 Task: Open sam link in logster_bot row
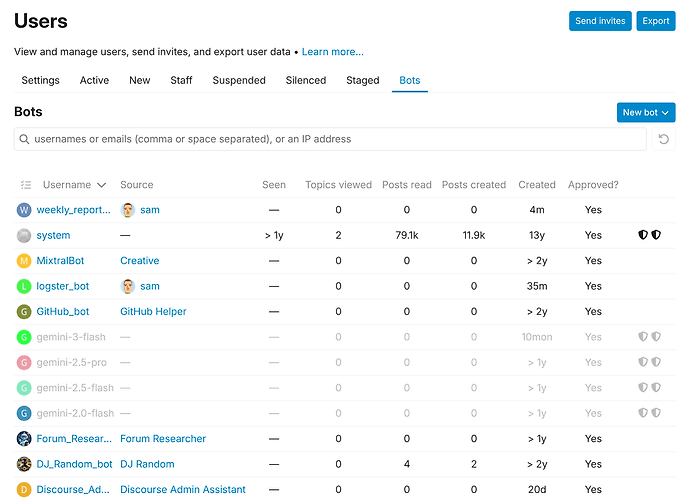click(150, 286)
